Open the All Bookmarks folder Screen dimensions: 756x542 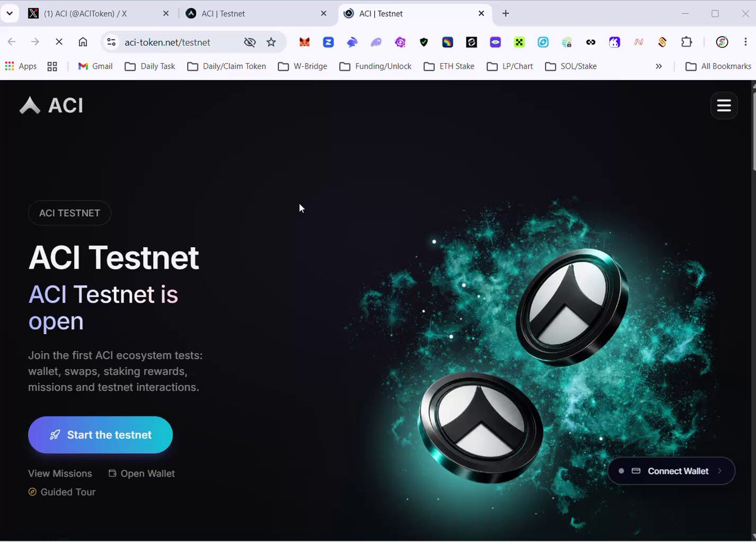coord(718,66)
